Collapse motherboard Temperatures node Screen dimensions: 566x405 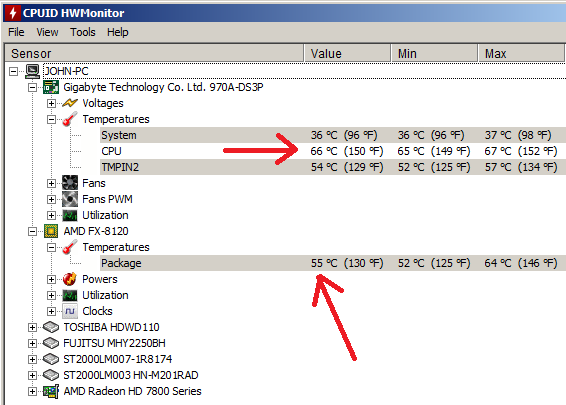pos(51,119)
